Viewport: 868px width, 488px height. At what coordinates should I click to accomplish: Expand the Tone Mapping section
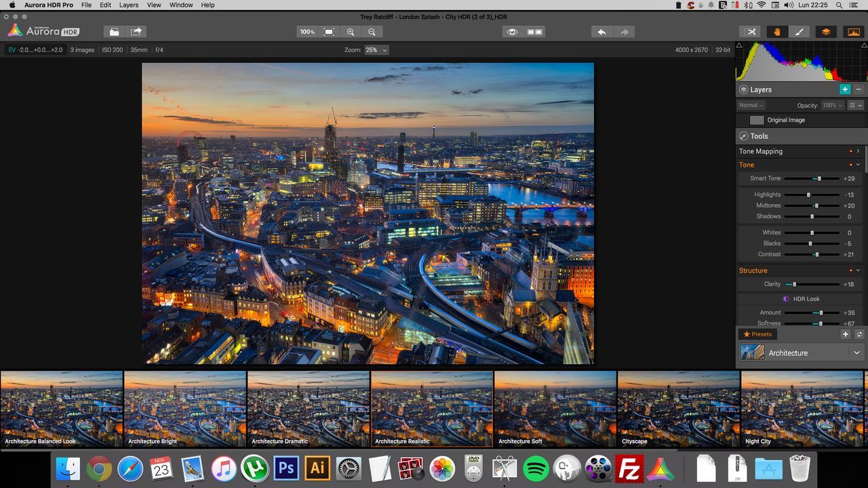click(x=858, y=151)
